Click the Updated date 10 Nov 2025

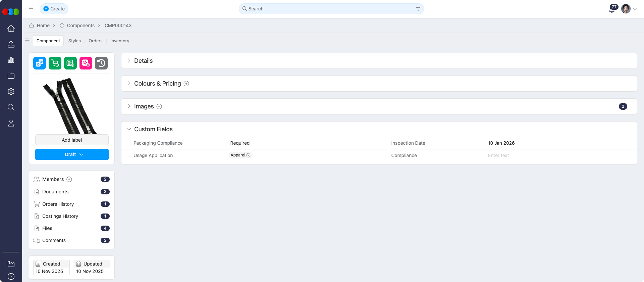(x=90, y=271)
